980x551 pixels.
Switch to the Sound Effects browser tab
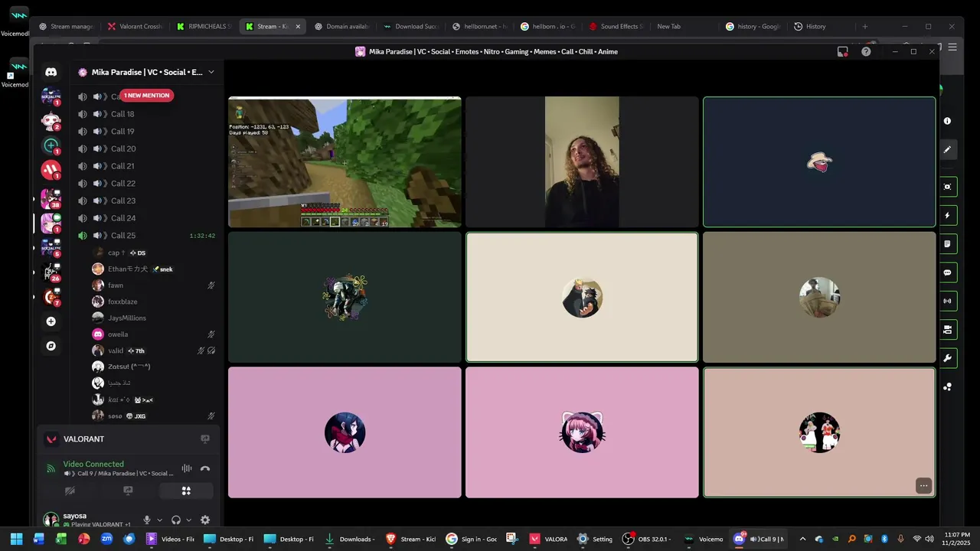pos(616,26)
